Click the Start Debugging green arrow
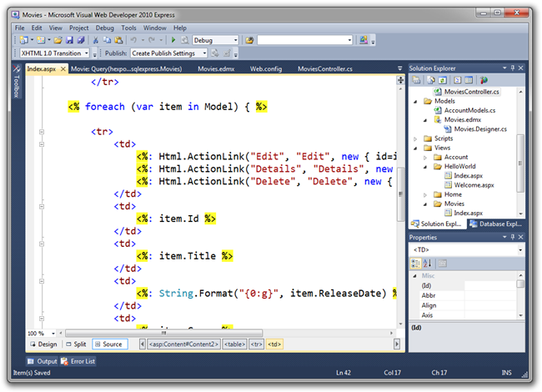This screenshot has height=392, width=542. (x=173, y=40)
